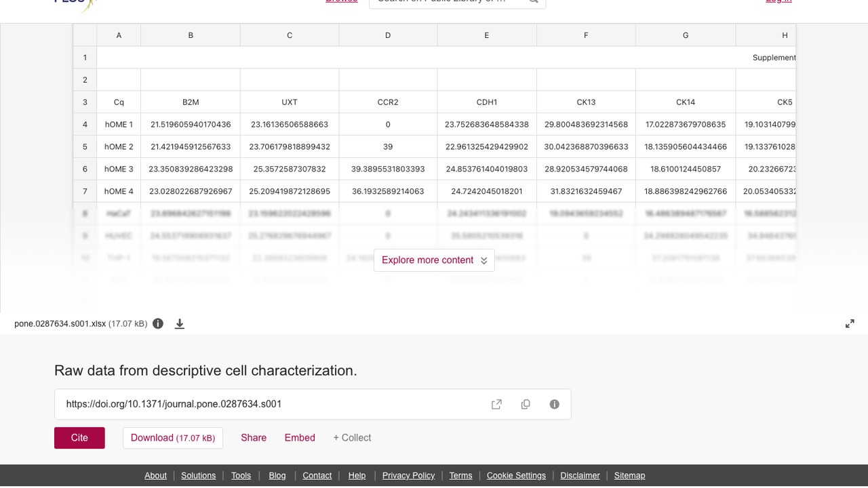Open Terms footer link
868x488 pixels.
click(x=460, y=475)
